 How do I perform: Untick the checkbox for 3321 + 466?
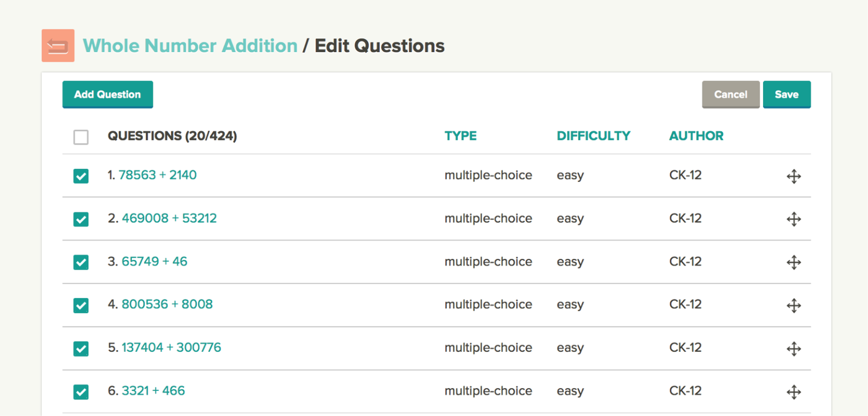(x=81, y=392)
